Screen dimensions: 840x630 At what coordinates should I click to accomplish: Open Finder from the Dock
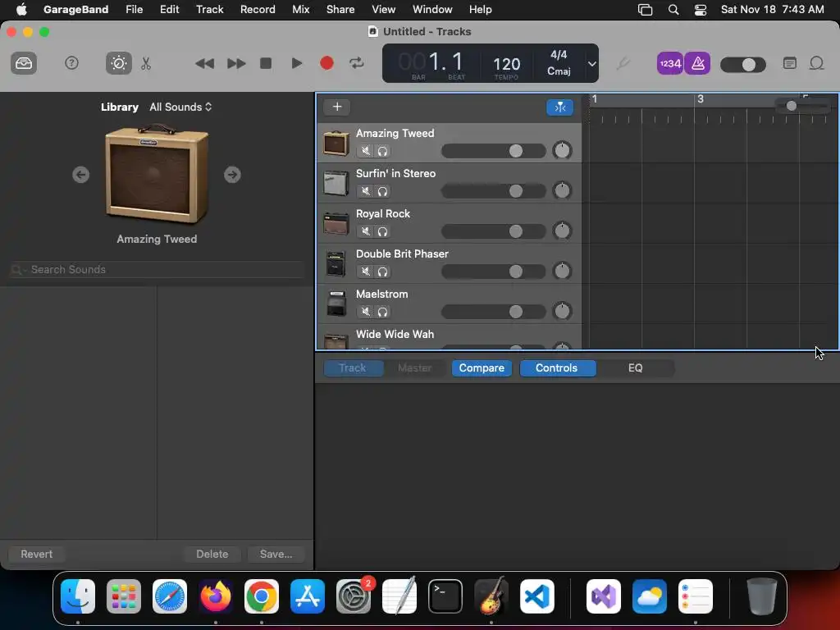(78, 596)
